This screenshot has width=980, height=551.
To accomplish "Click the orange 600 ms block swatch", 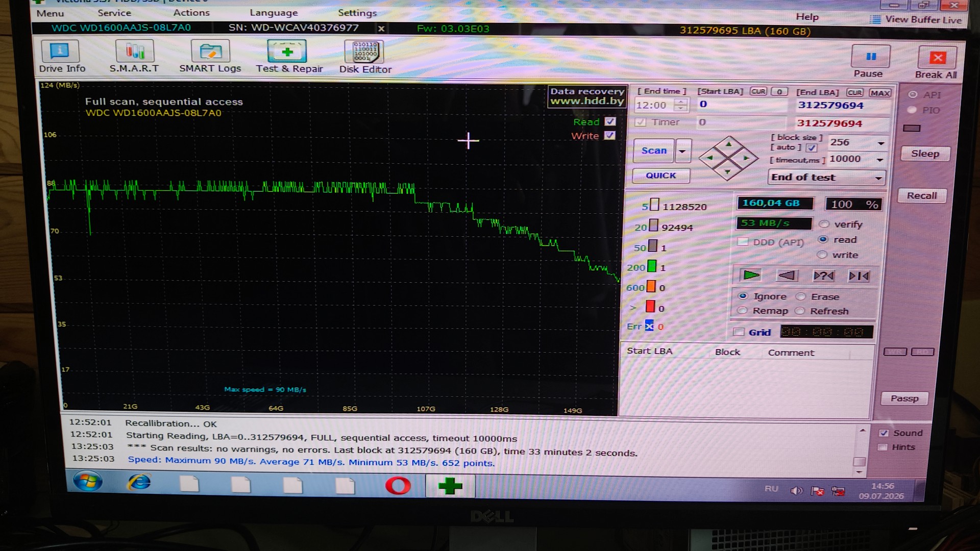I will [x=651, y=287].
